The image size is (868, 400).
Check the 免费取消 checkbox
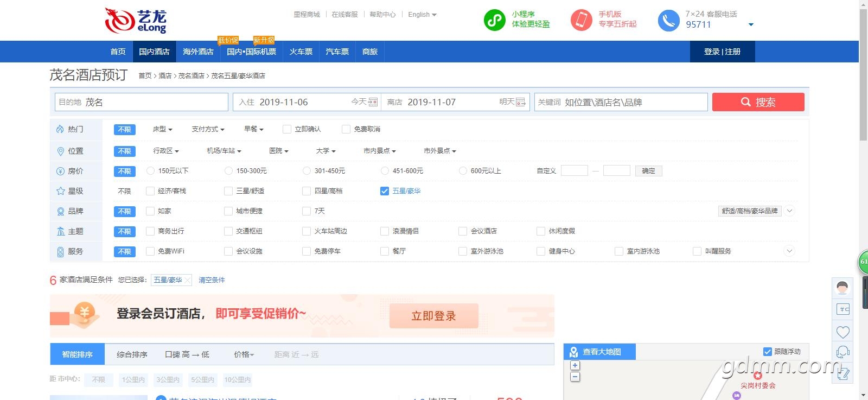point(346,129)
